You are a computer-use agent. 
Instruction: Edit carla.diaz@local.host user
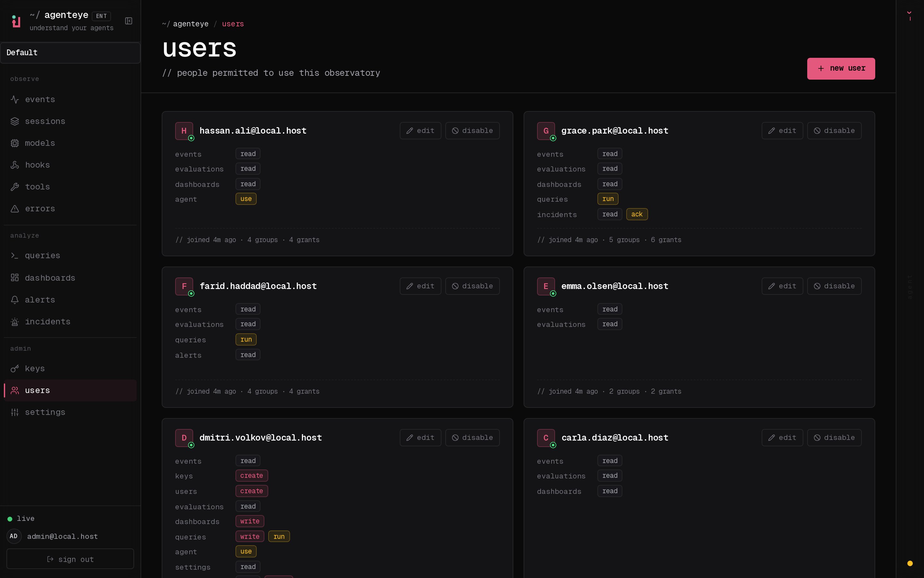(x=782, y=438)
